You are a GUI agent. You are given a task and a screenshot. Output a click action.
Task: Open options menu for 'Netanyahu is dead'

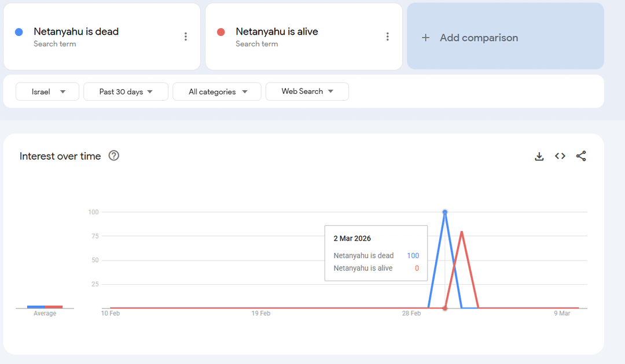[185, 36]
